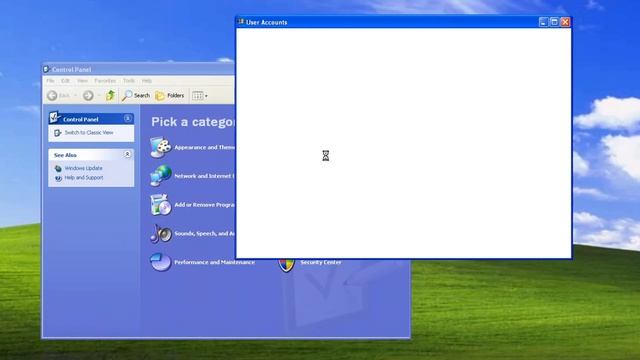The width and height of the screenshot is (640, 360).
Task: Collapse the Control Panel sidebar section
Action: pos(128,119)
